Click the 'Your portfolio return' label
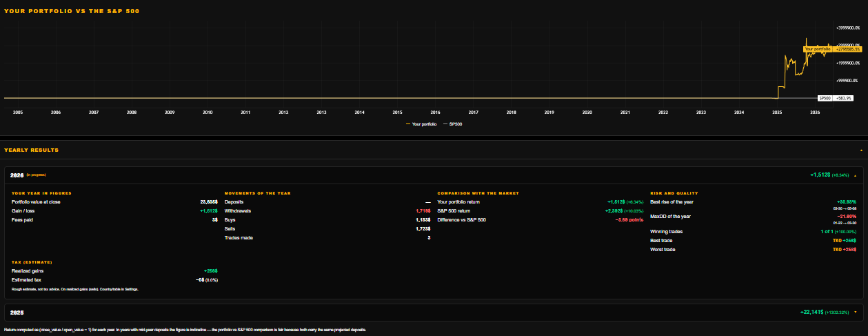Image resolution: width=868 pixels, height=336 pixels. click(458, 202)
